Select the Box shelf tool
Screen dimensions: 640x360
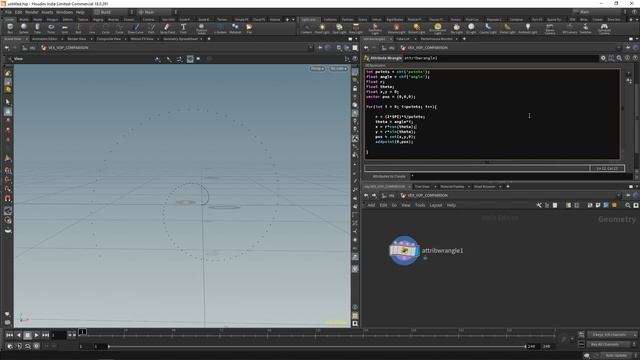coord(10,29)
